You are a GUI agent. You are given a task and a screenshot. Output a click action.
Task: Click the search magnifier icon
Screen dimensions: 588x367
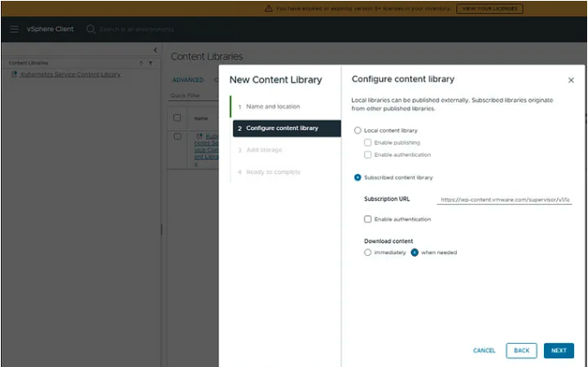click(x=91, y=29)
